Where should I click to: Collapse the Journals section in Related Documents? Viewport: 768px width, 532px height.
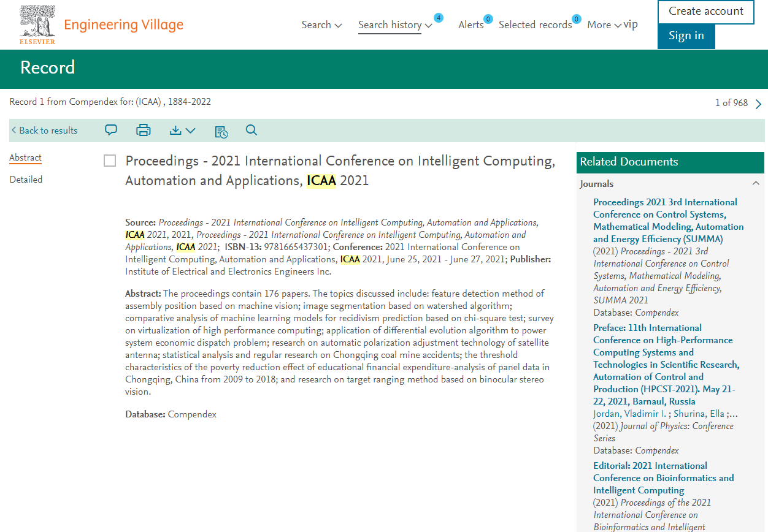pyautogui.click(x=756, y=183)
